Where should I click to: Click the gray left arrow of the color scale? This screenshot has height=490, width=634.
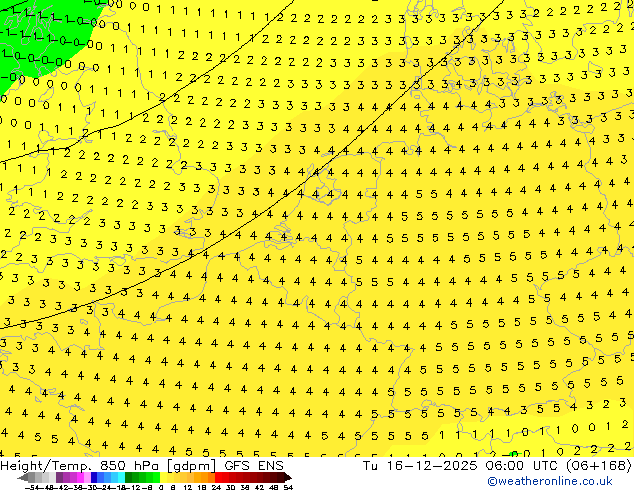(23, 477)
